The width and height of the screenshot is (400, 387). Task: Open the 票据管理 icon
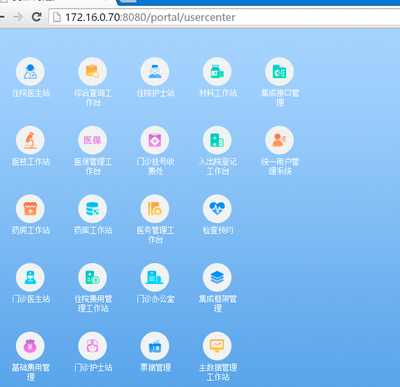[155, 346]
